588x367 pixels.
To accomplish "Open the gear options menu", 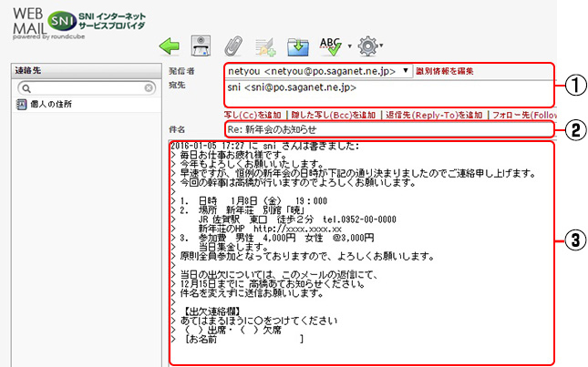I will [x=368, y=45].
